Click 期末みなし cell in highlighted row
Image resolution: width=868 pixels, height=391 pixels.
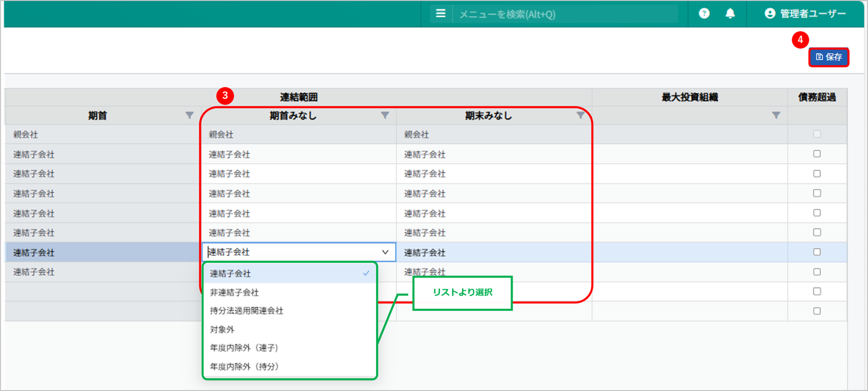click(494, 252)
